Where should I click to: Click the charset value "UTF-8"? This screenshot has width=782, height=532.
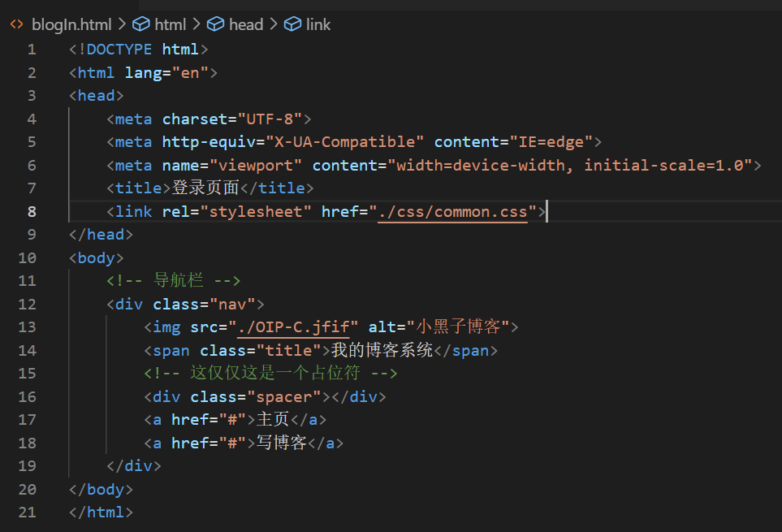270,119
